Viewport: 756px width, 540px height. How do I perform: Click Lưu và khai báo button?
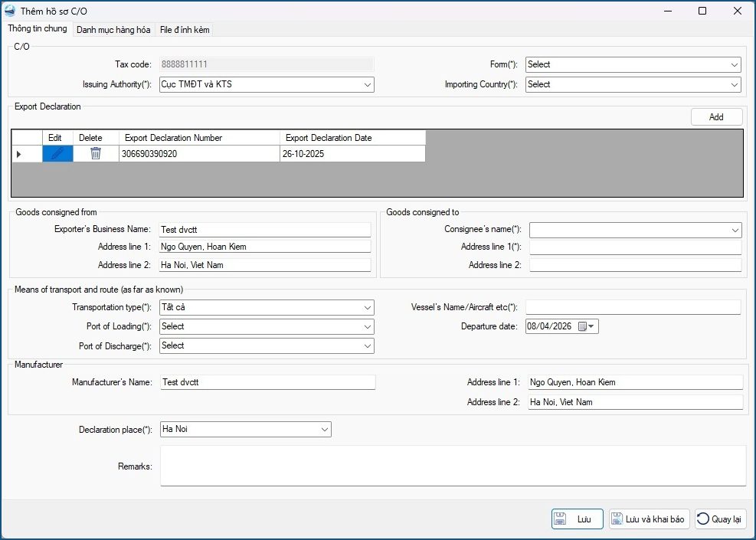click(649, 519)
